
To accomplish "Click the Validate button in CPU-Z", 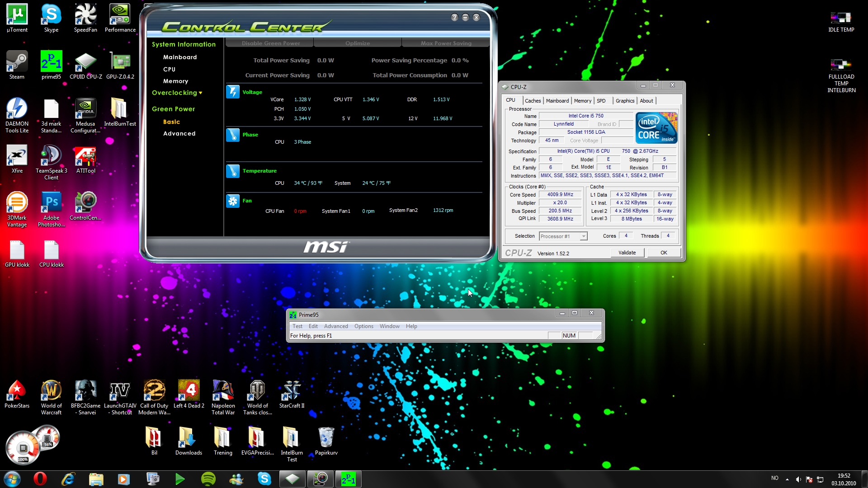I will coord(627,253).
